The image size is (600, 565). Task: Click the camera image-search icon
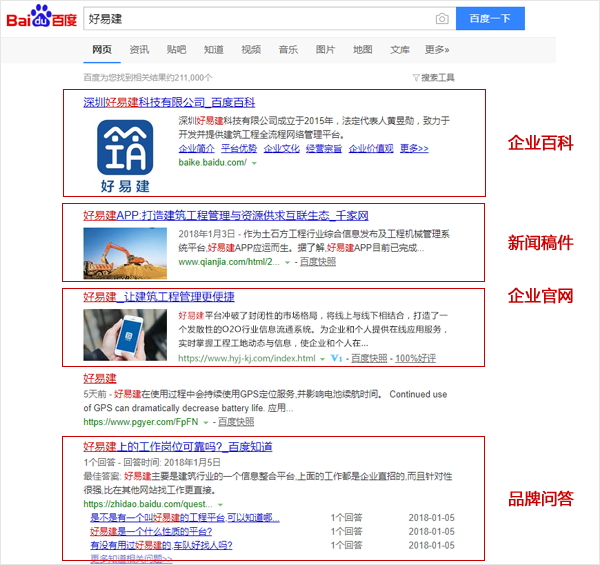(x=442, y=19)
